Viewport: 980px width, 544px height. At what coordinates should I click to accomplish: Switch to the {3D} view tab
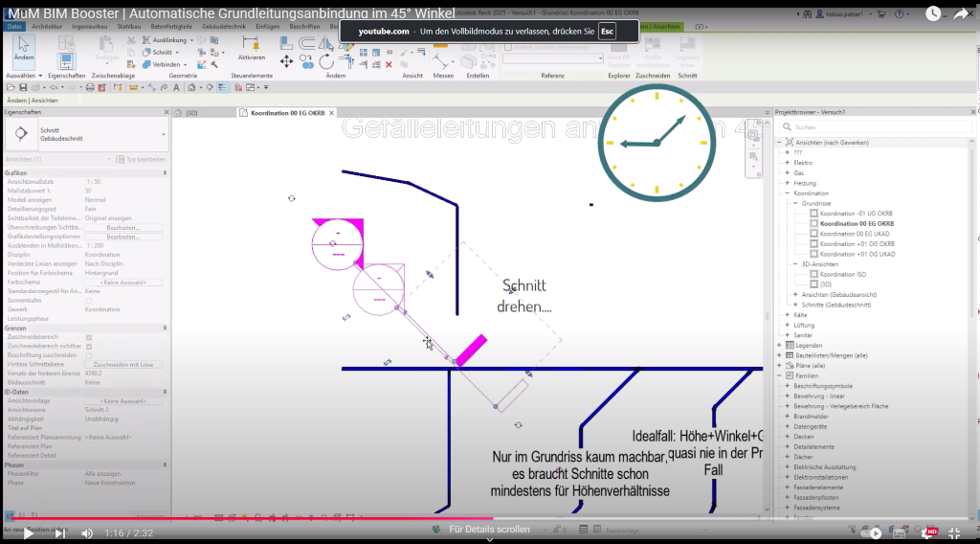pos(191,113)
